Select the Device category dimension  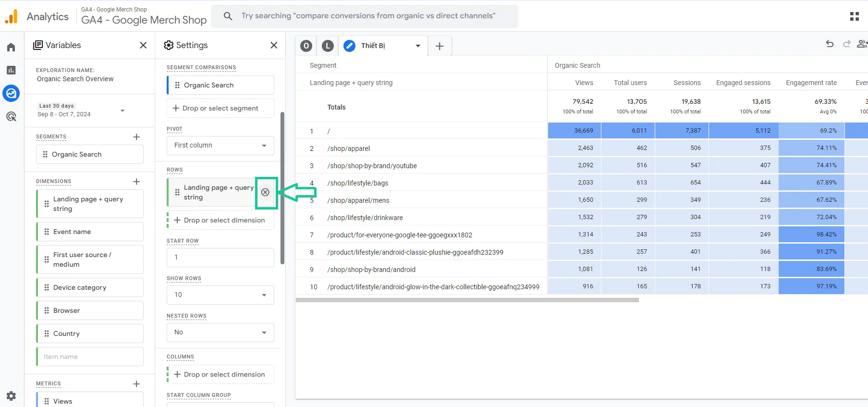click(x=90, y=287)
